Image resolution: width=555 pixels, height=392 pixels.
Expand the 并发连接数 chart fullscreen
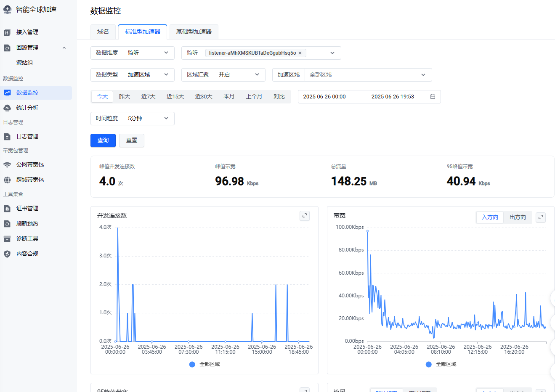(305, 216)
